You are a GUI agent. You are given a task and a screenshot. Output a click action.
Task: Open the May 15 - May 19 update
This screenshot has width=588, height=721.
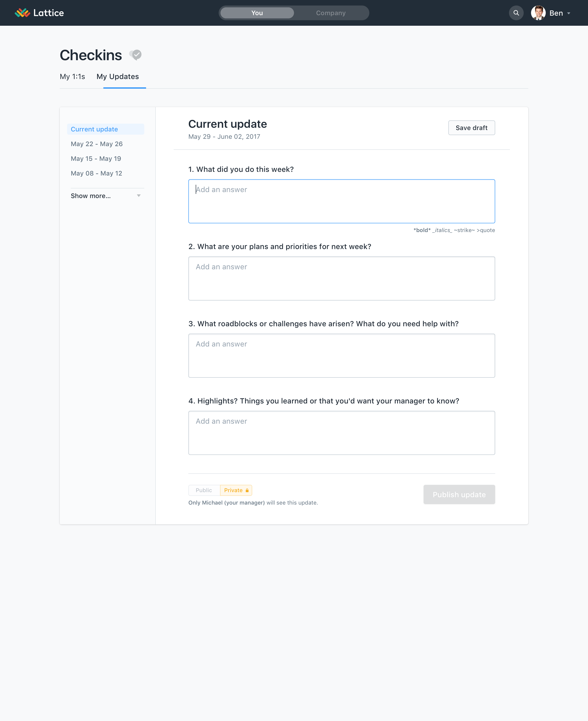pyautogui.click(x=96, y=159)
